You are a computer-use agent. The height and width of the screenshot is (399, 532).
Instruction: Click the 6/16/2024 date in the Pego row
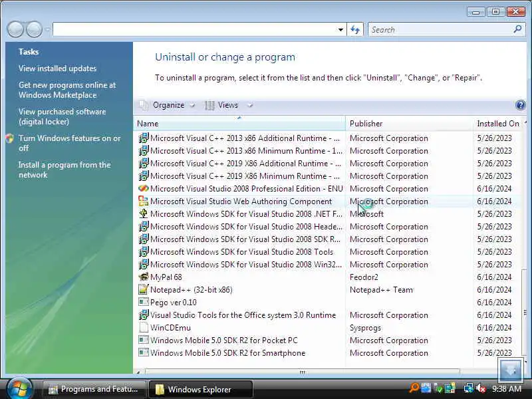pos(494,302)
